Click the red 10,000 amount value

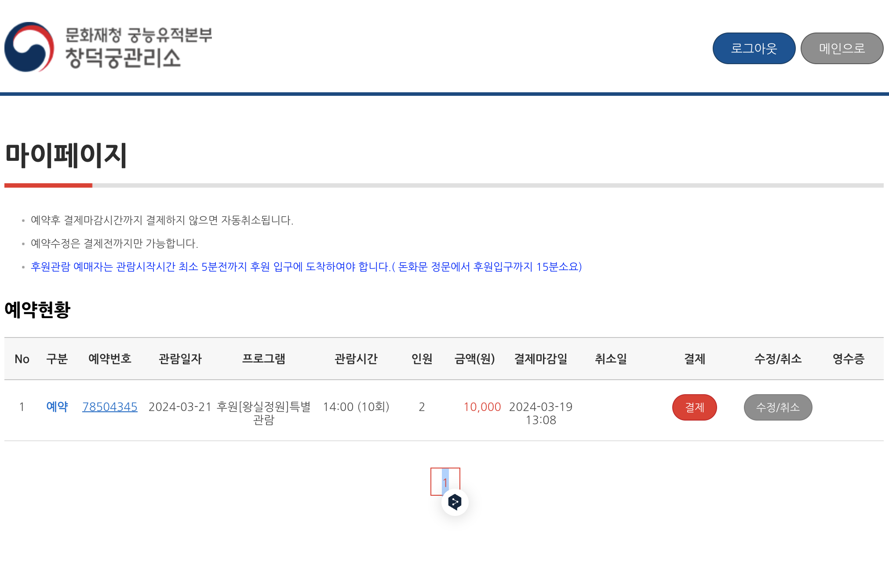pyautogui.click(x=482, y=407)
